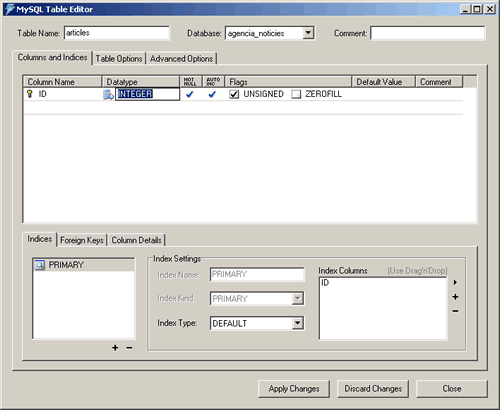This screenshot has height=410, width=500.
Task: Add a new index with plus below list
Action: pyautogui.click(x=115, y=348)
